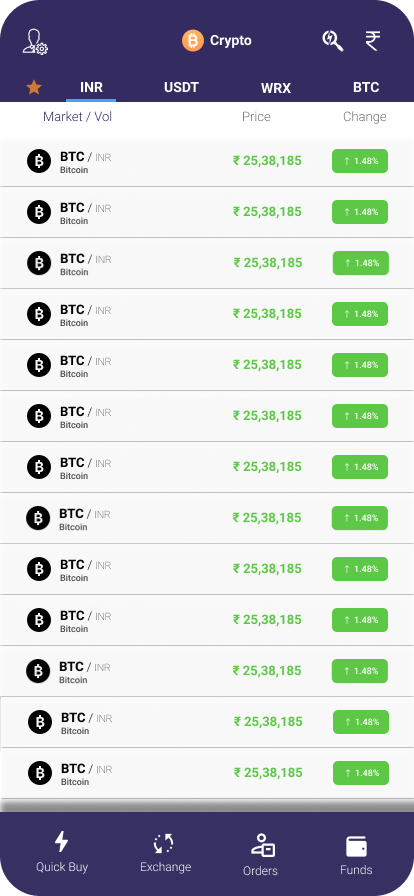Open Quick Buy lightning icon
414x896 pixels.
coord(62,841)
